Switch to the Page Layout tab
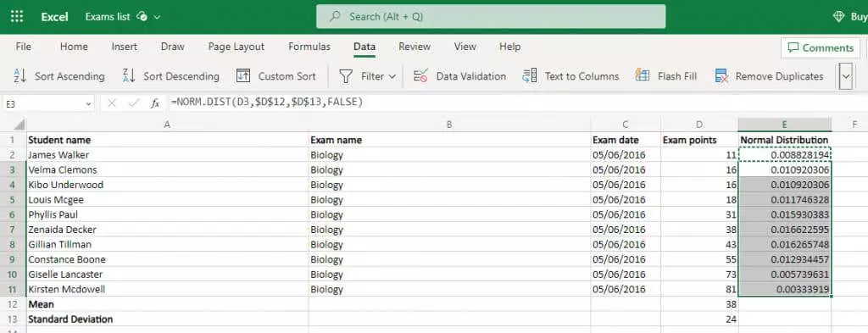Image resolution: width=868 pixels, height=333 pixels. click(236, 47)
